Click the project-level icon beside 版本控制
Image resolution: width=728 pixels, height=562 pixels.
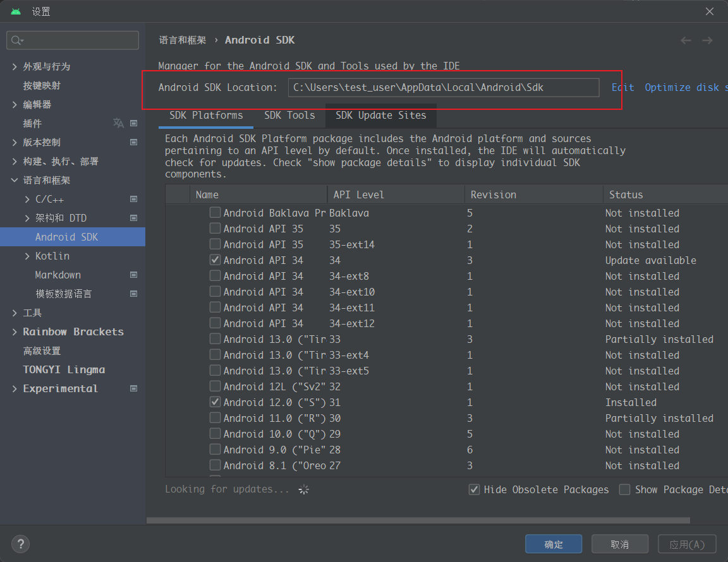pos(134,142)
